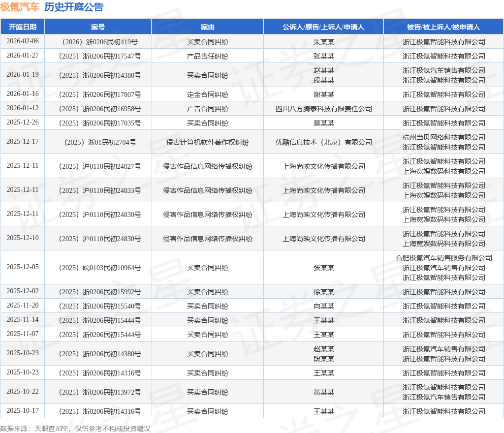
Task: Click defendant 杭州当贝网络科技有限公司
Action: (443, 137)
